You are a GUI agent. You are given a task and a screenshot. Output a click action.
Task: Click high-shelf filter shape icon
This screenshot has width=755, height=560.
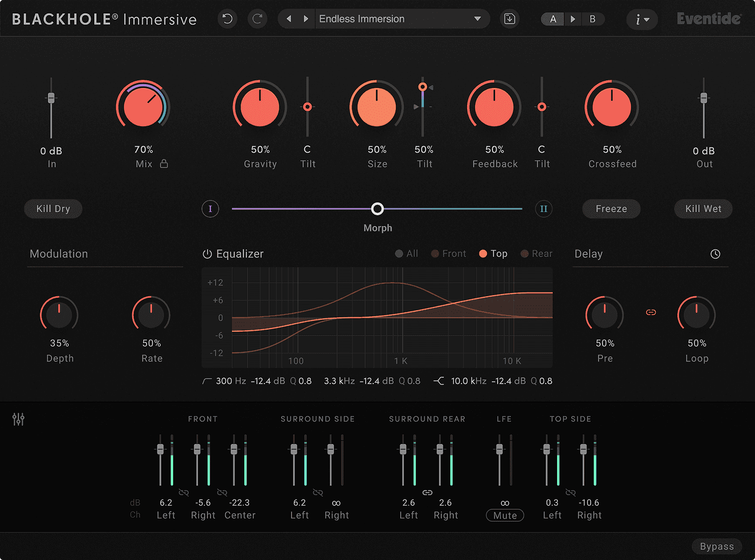point(439,381)
